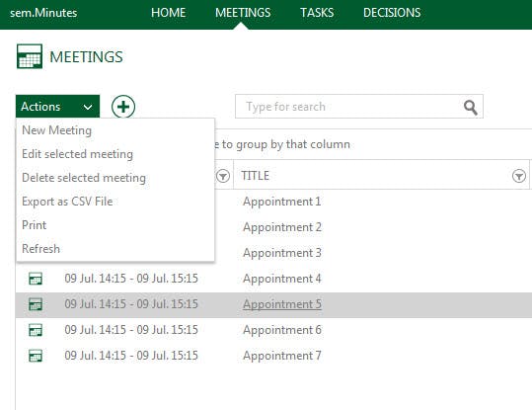Click calendar icon of Appointment 6 row
Viewport: 532px width, 410px height.
[x=36, y=330]
